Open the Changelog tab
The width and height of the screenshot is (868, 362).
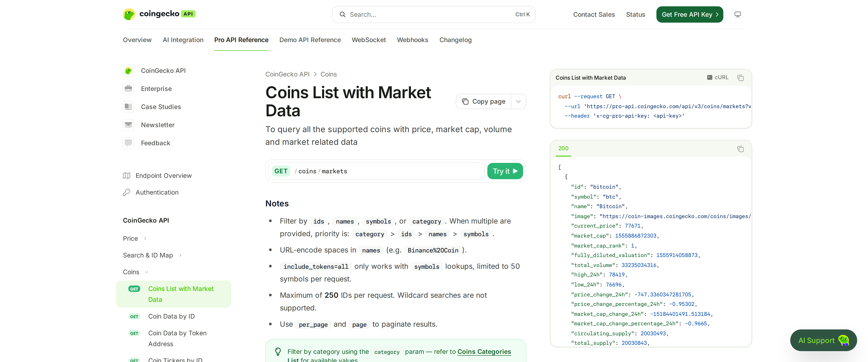tap(455, 40)
